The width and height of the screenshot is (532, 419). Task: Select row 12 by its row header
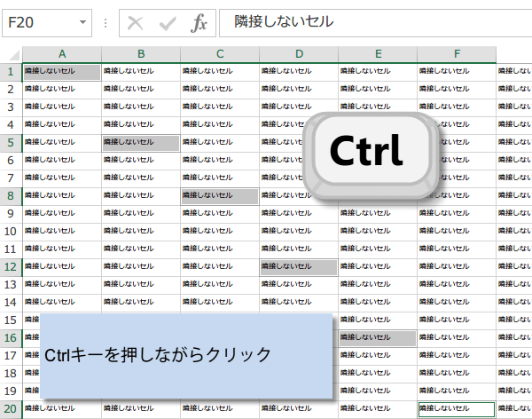[x=11, y=266]
